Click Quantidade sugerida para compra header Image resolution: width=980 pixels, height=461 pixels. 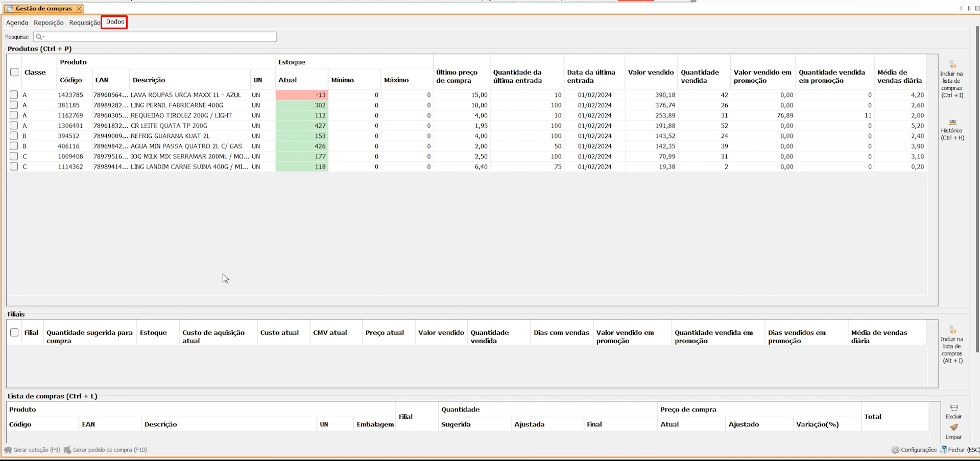coord(89,336)
